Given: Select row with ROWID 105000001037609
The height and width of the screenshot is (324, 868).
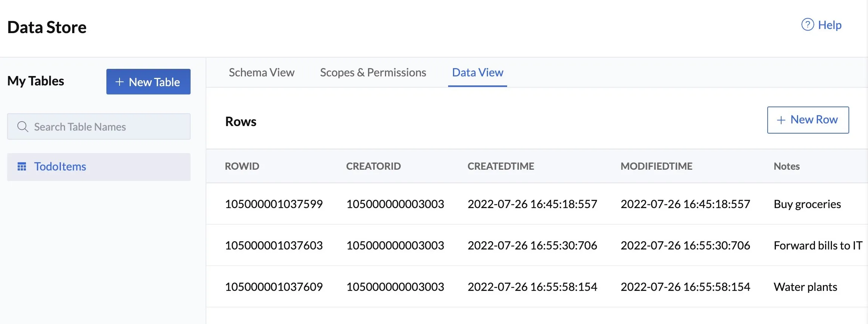Looking at the screenshot, I should (537, 287).
